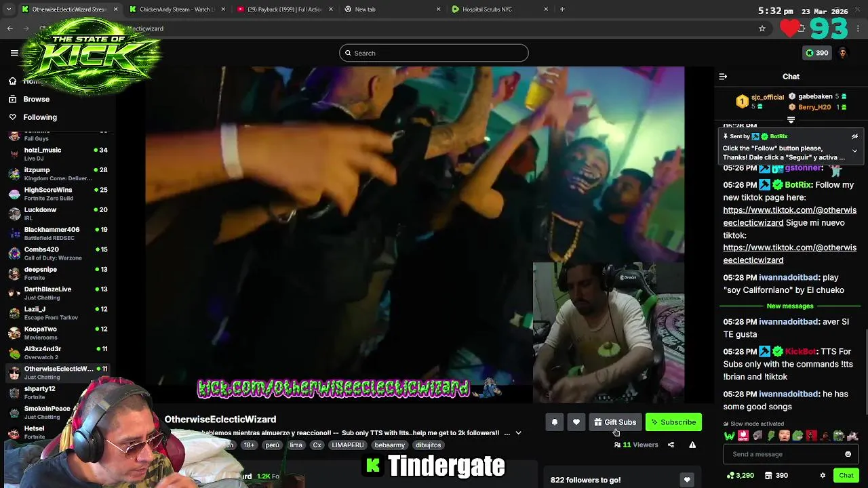Open second tiktok link in BotRix message
868x488 pixels.
(x=789, y=253)
